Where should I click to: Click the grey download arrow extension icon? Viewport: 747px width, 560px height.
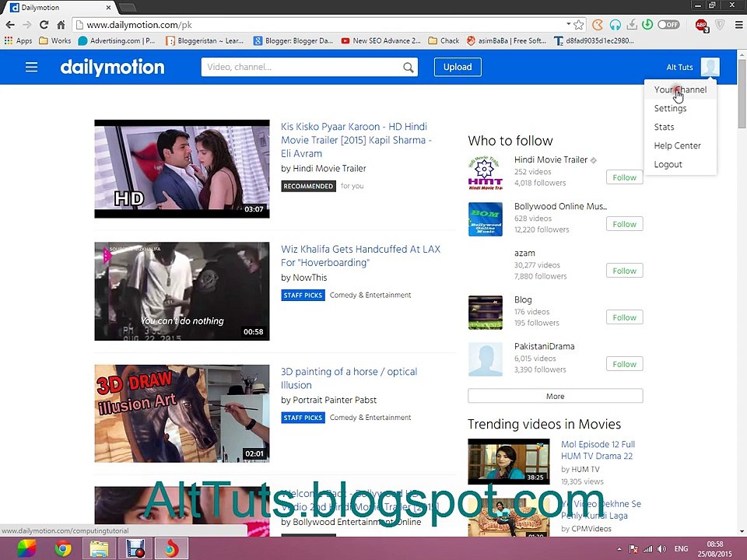point(632,25)
